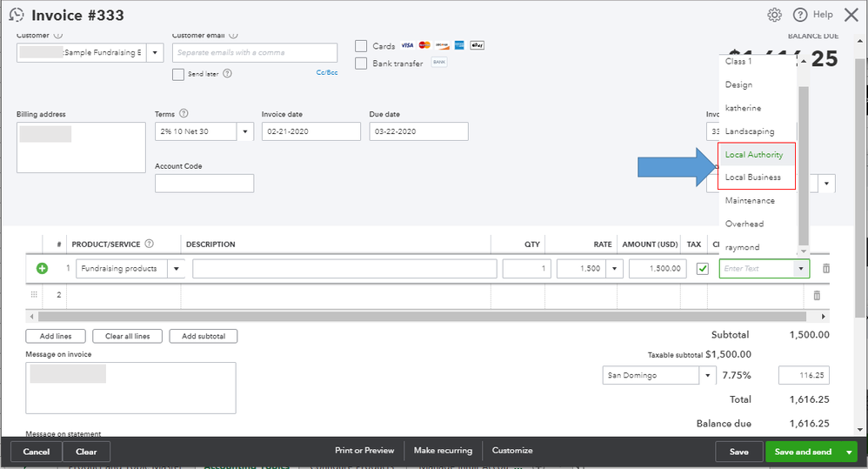Image resolution: width=868 pixels, height=469 pixels.
Task: Open the Terms dropdown arrow
Action: coord(245,131)
